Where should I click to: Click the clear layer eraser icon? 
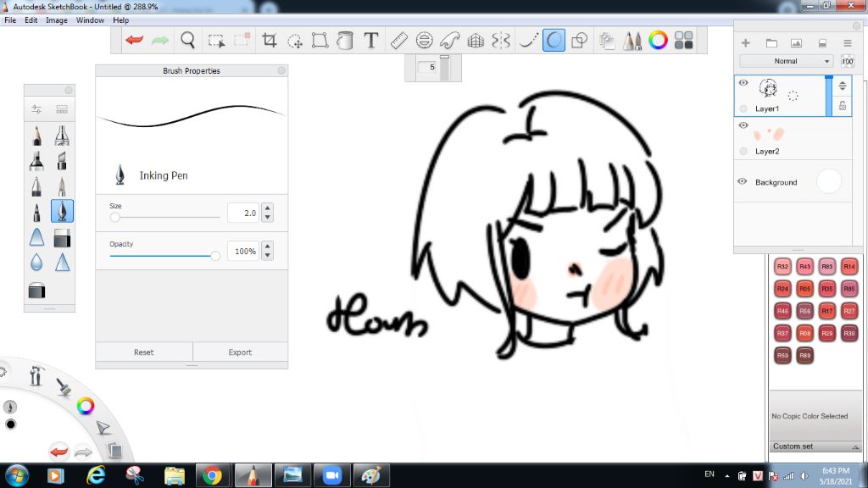tap(822, 42)
